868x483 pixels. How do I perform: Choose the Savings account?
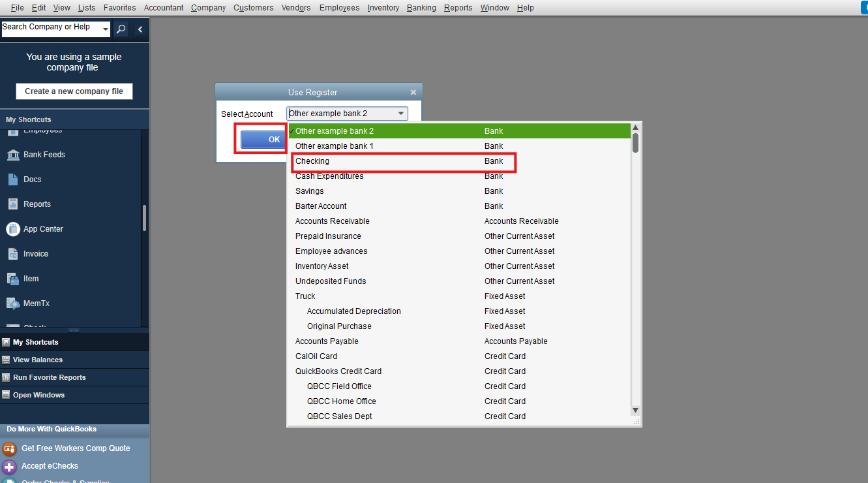point(459,191)
